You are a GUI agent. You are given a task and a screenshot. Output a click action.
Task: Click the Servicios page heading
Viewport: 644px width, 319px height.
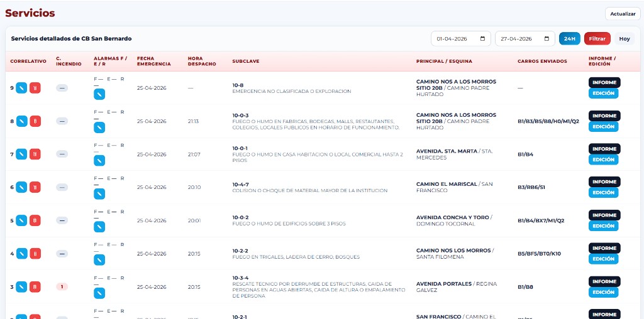(30, 13)
